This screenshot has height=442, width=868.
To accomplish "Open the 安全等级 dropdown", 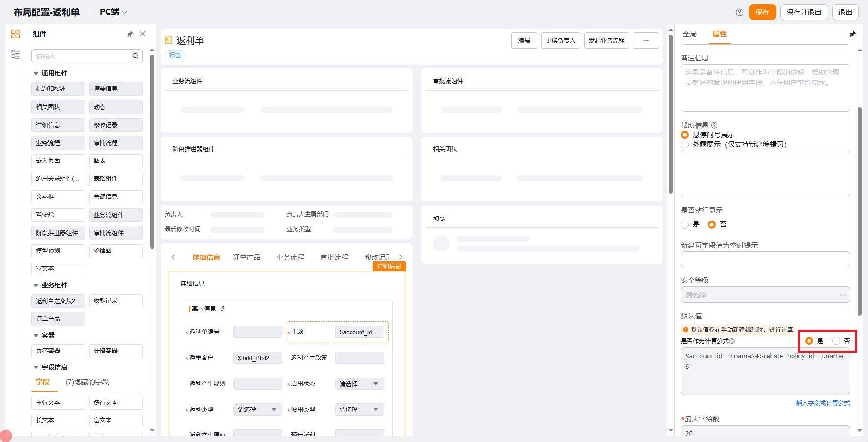I will [x=765, y=295].
